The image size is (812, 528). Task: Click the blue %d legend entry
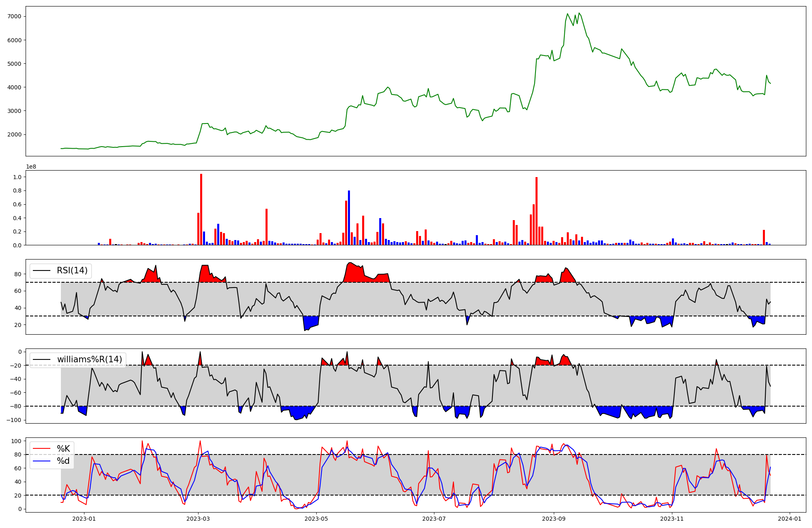63,461
